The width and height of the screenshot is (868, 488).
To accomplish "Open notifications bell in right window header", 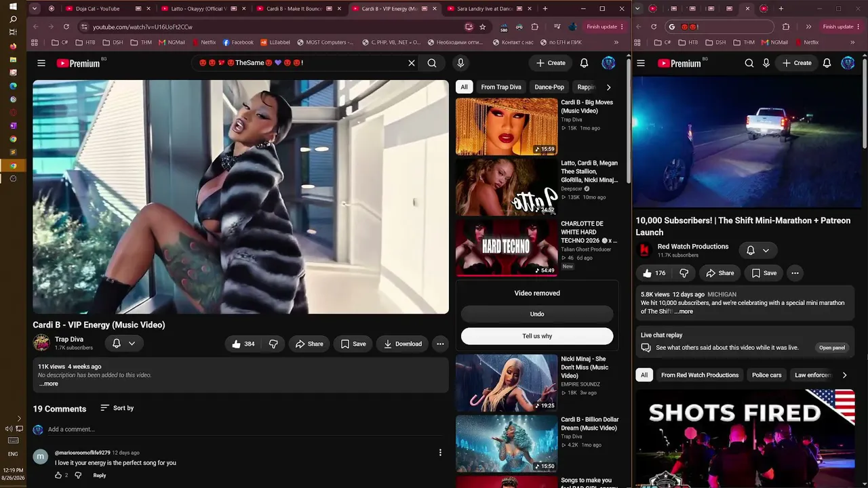I will (827, 63).
